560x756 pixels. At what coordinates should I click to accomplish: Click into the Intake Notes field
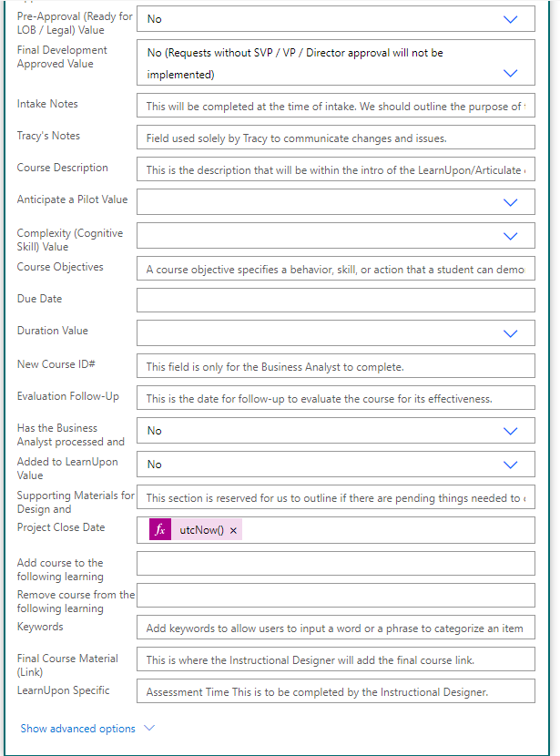(x=336, y=106)
